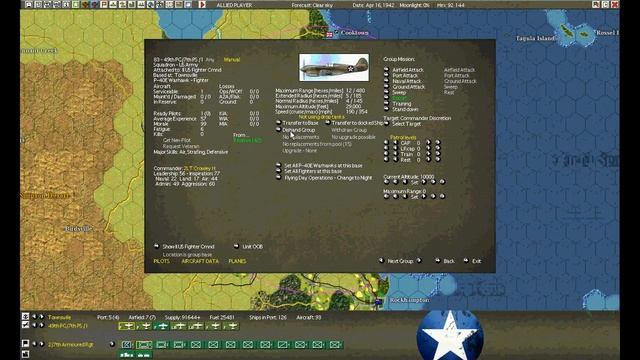Image resolution: width=640 pixels, height=360 pixels.
Task: Click the Cooktown base flag on map
Action: tap(329, 35)
